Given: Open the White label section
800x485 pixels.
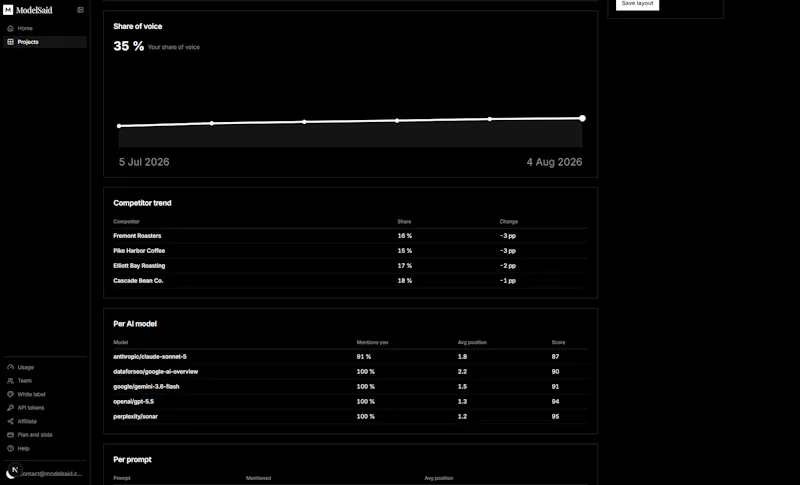Looking at the screenshot, I should 45,394.
